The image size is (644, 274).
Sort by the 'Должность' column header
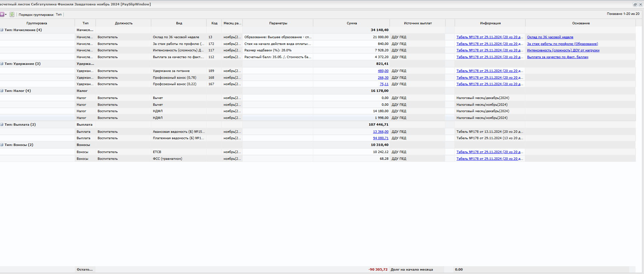point(124,23)
